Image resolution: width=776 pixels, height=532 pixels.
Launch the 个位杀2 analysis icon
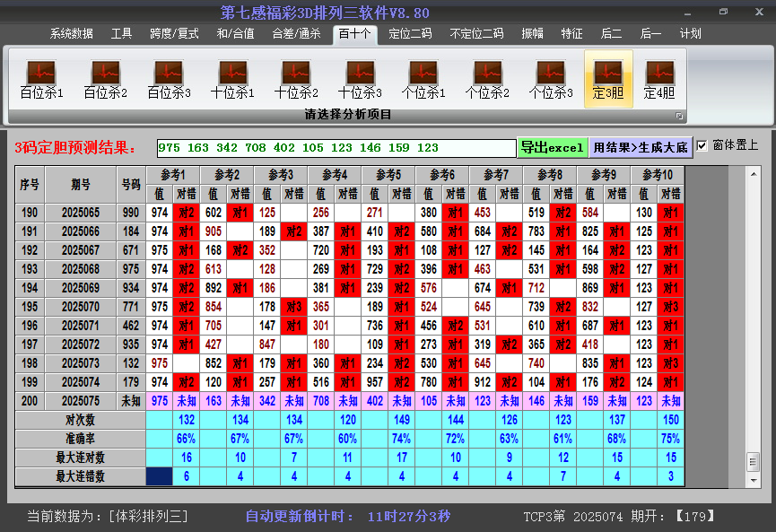(x=487, y=79)
